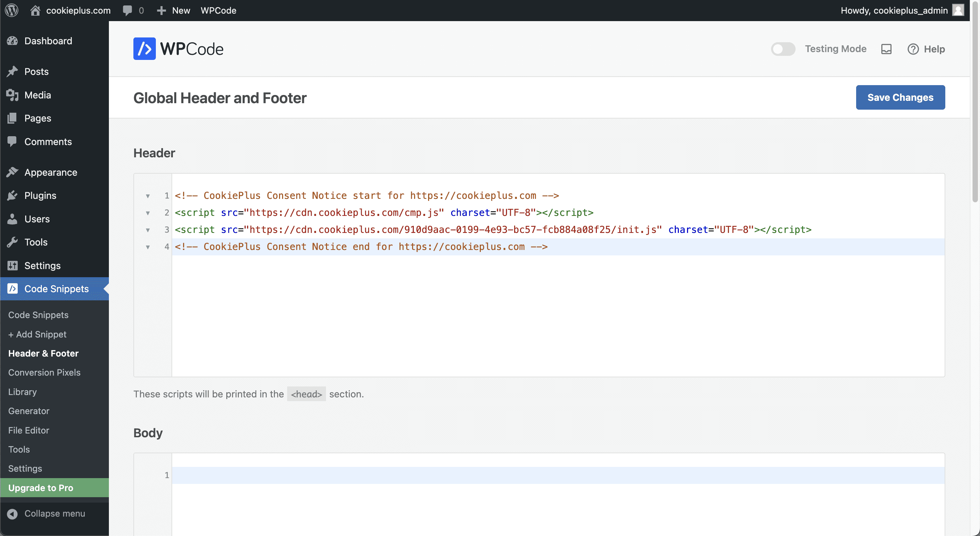Open the File Editor submenu item
The width and height of the screenshot is (980, 536).
pos(29,430)
